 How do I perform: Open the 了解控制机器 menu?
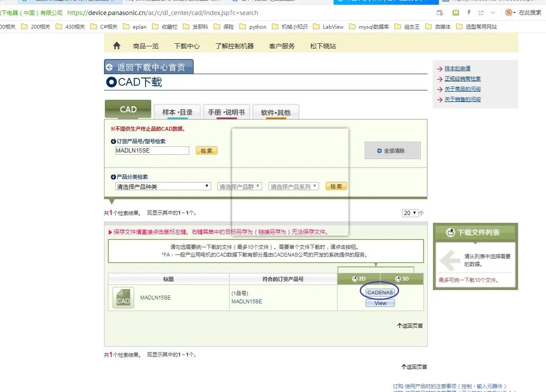click(x=234, y=46)
